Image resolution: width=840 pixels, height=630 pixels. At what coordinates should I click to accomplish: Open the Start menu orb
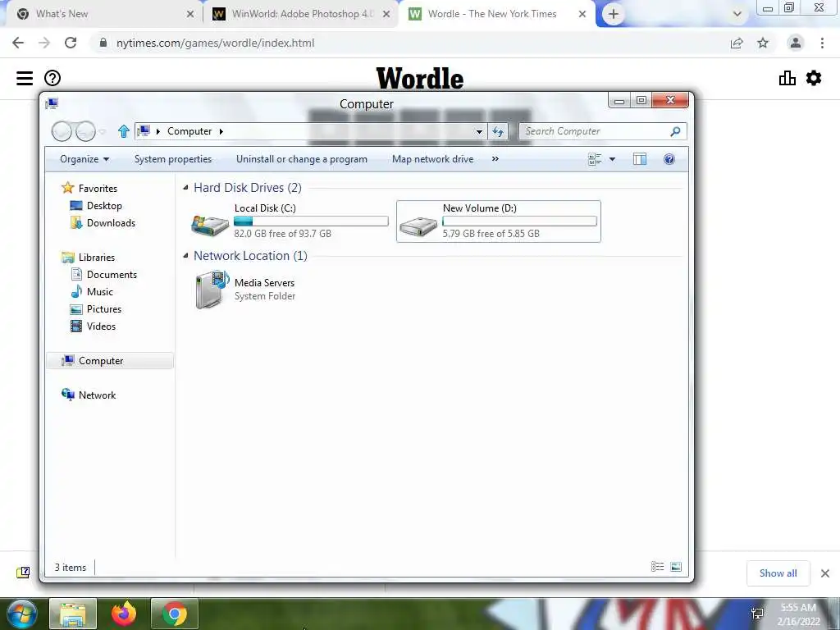click(21, 614)
